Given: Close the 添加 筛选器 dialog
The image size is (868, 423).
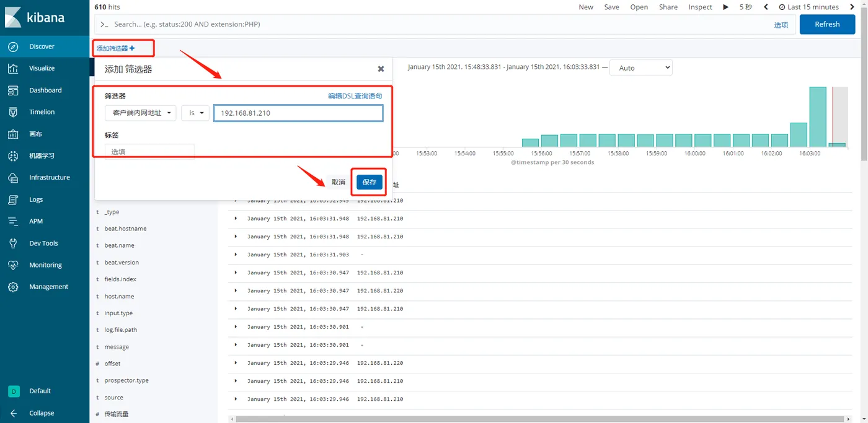Looking at the screenshot, I should click(x=381, y=69).
